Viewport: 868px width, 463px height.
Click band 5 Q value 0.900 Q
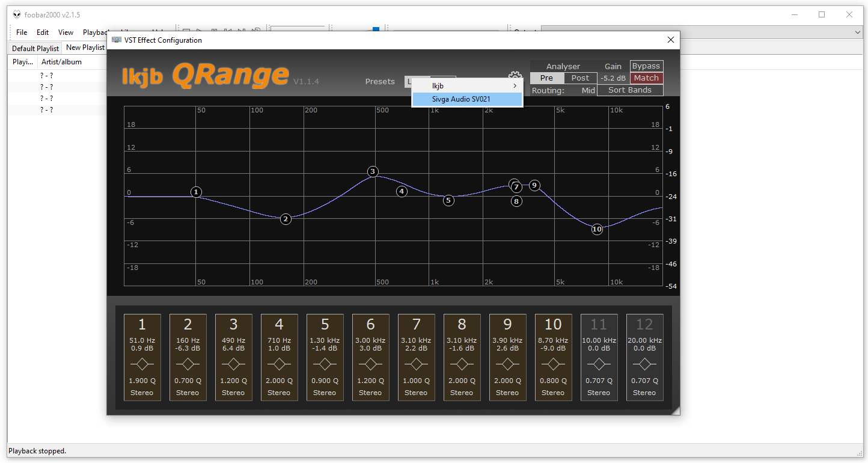(x=325, y=381)
